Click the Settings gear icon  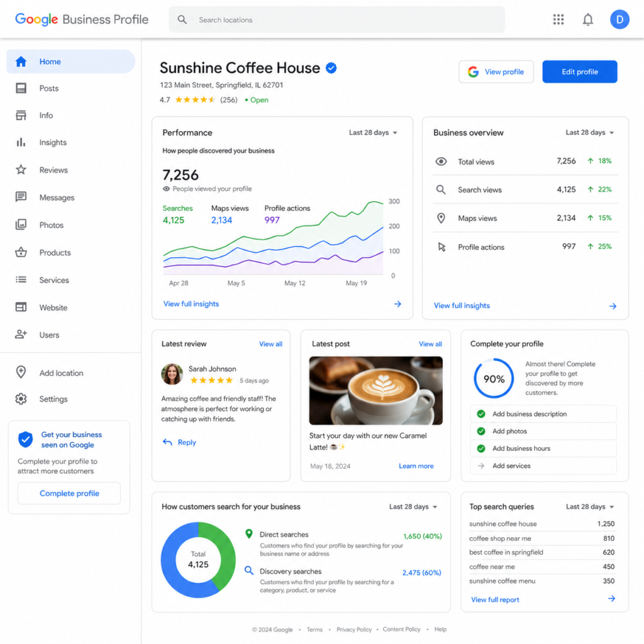[x=21, y=399]
